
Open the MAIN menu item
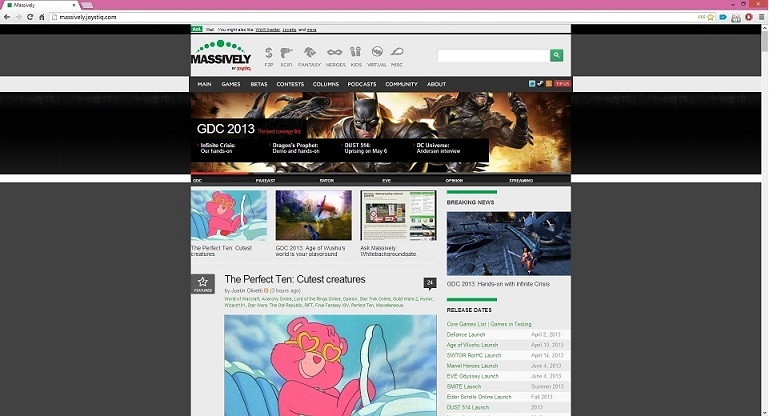coord(205,84)
